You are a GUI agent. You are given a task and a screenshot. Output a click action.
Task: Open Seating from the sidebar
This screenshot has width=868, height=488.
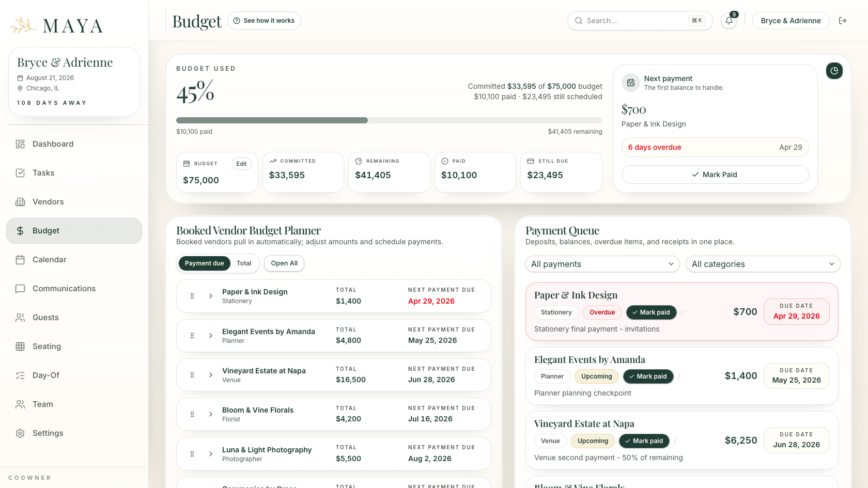click(x=74, y=347)
